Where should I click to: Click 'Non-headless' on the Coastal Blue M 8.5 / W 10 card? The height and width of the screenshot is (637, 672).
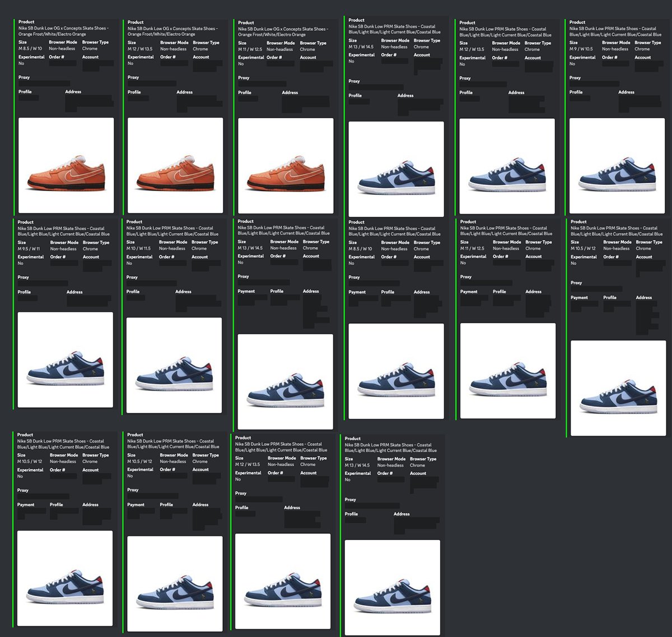(394, 249)
